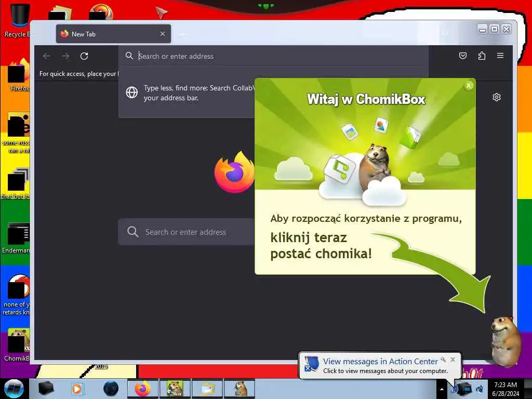Focus the top address bar search field

(273, 56)
